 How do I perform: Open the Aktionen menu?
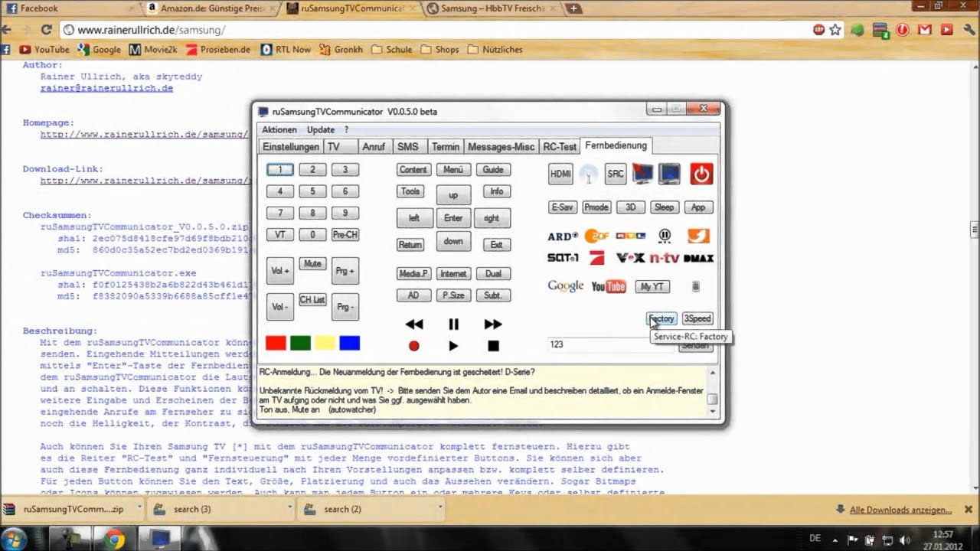coord(279,130)
